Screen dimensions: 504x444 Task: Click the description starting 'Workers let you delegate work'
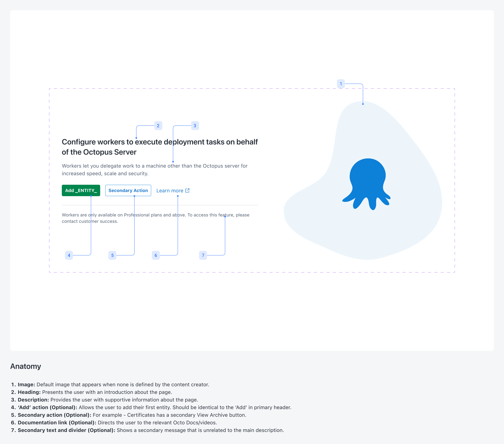[155, 170]
